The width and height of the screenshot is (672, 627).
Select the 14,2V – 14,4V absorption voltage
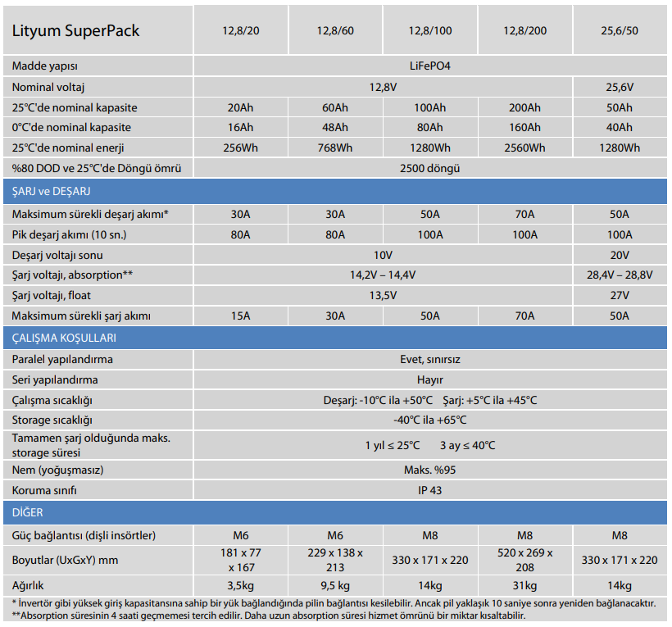382,275
